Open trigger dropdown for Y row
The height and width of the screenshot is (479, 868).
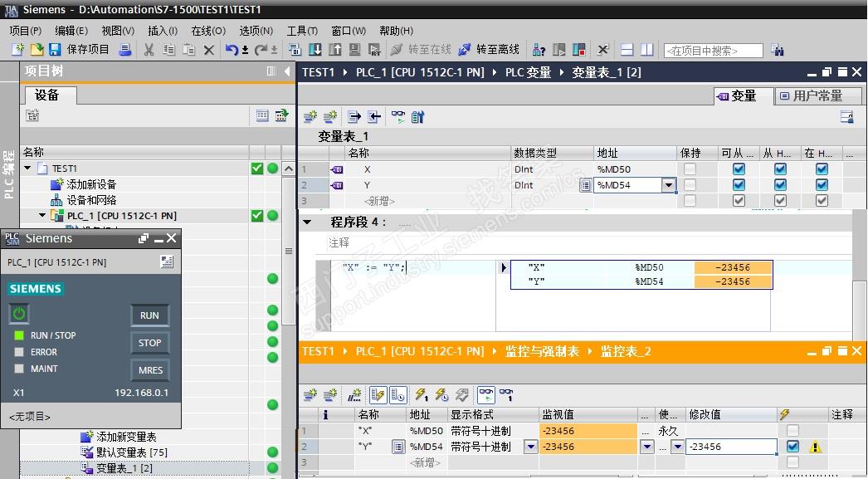677,447
